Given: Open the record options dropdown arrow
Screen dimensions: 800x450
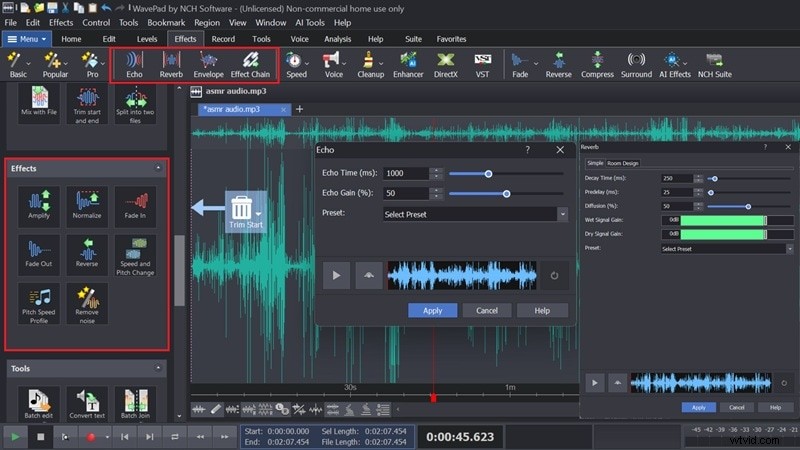Looking at the screenshot, I should [x=107, y=437].
